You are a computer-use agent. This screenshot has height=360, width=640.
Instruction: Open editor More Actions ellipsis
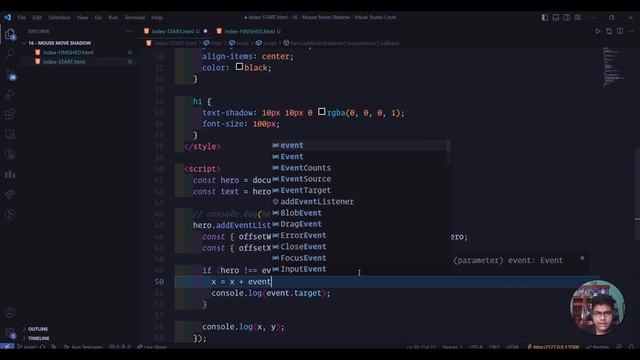coord(631,31)
